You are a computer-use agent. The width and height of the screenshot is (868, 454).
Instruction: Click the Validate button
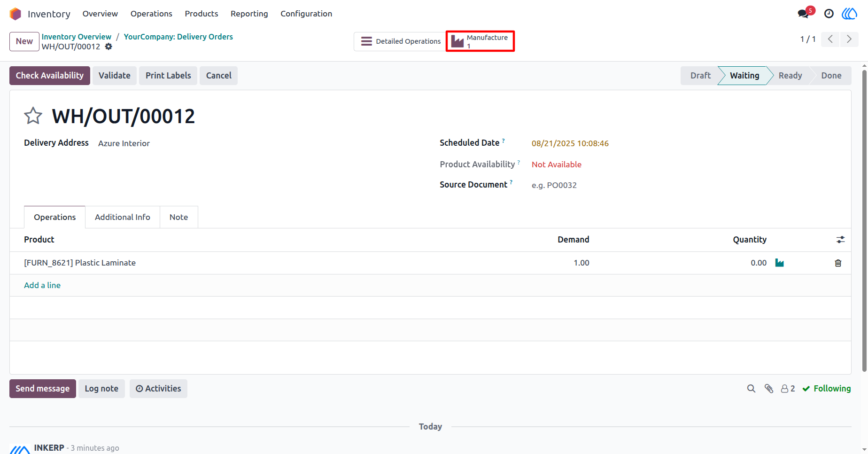(115, 76)
